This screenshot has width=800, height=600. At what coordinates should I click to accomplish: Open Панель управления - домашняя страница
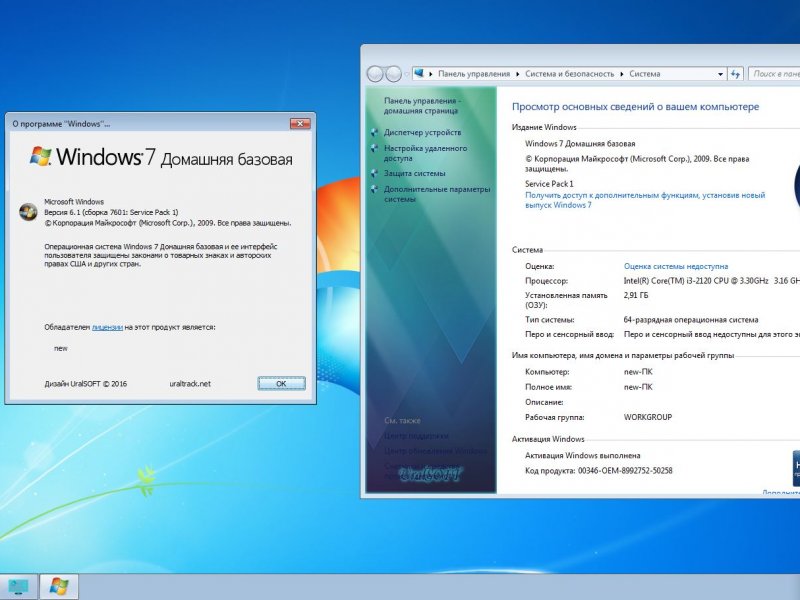(x=421, y=106)
